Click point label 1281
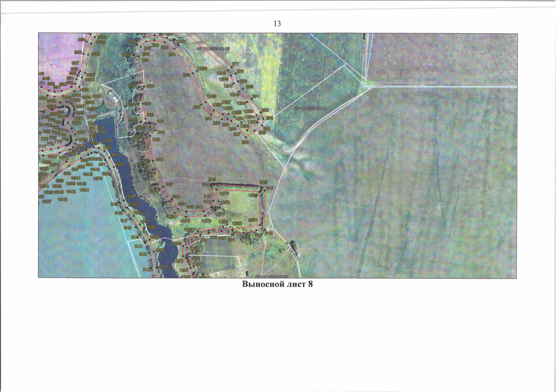This screenshot has width=556, height=392. coord(253,220)
